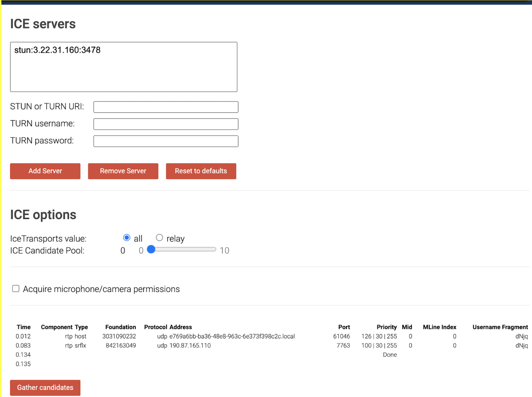Click the ICE options heading
Screen dimensions: 532x397
click(43, 215)
